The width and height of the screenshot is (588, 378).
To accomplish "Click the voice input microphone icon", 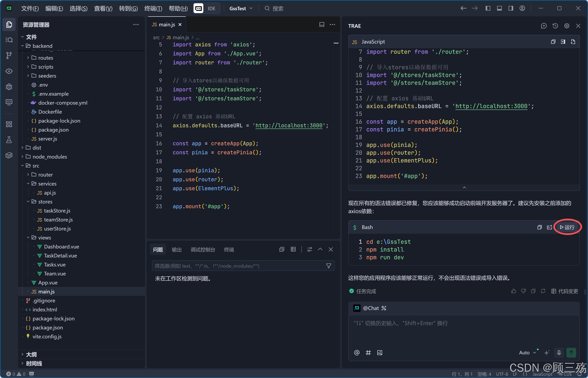I will tap(559, 352).
